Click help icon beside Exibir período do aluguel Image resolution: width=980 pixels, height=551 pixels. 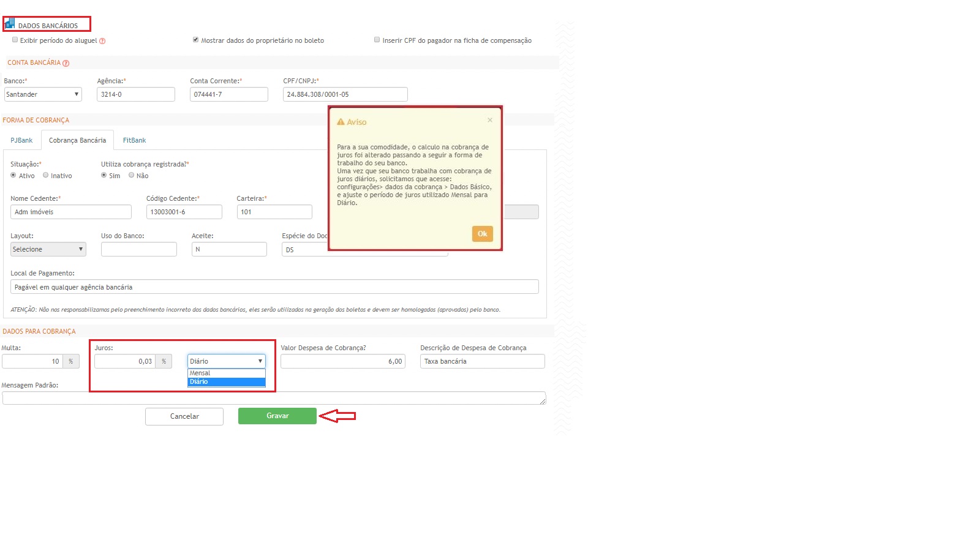tap(102, 41)
